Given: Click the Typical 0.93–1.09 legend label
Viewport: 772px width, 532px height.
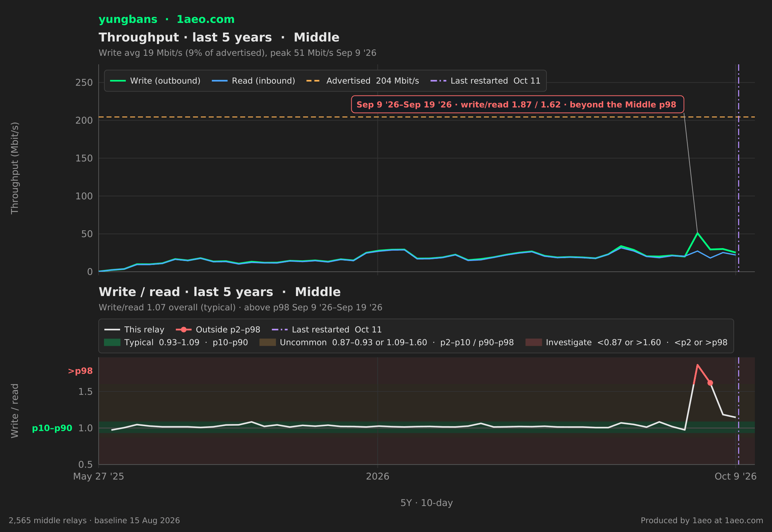Looking at the screenshot, I should point(186,343).
